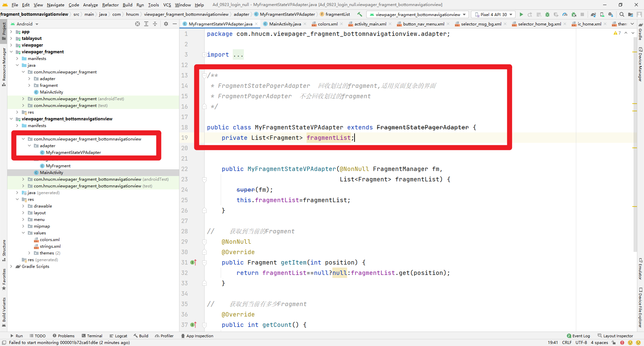The height and width of the screenshot is (346, 644).
Task: Click getCount override gutter icon on line 37
Action: tap(194, 325)
